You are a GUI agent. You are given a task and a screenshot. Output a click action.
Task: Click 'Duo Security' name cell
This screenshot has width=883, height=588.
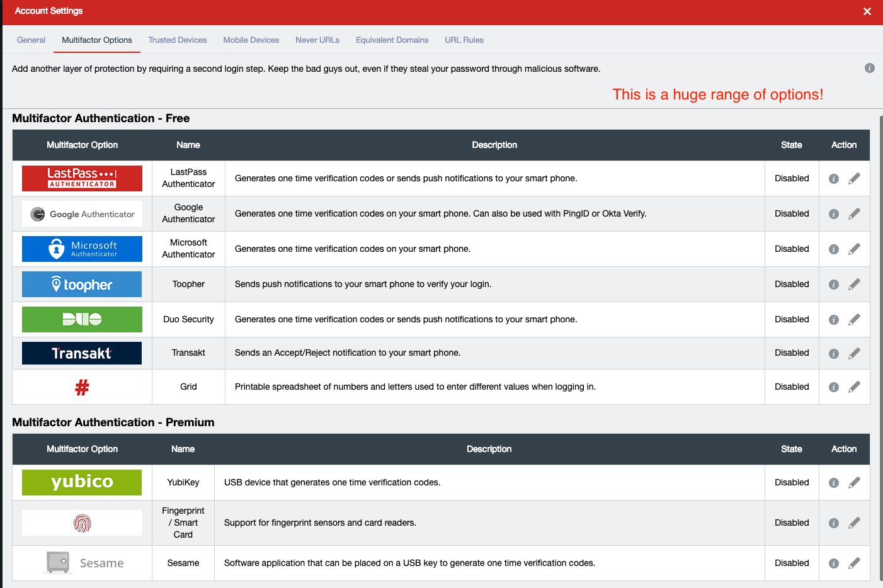(x=188, y=319)
